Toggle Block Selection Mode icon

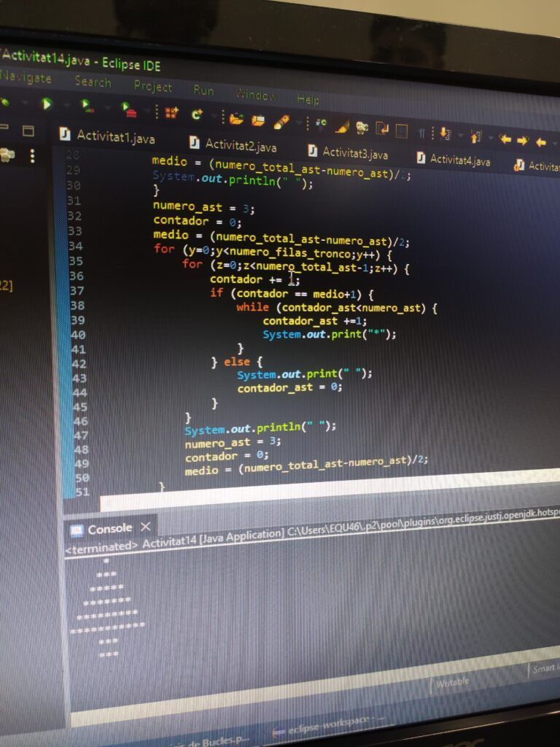pos(402,130)
